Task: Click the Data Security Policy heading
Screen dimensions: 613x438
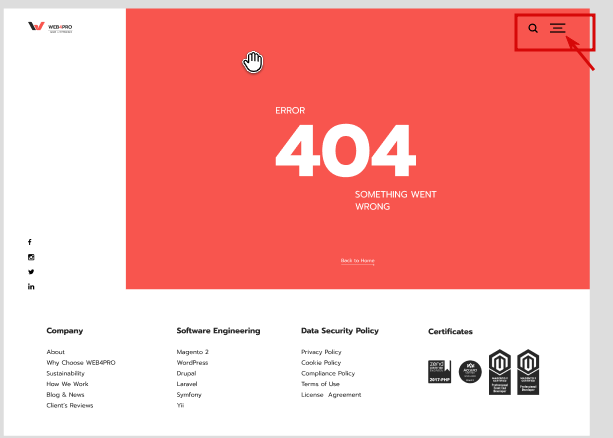Action: 340,331
